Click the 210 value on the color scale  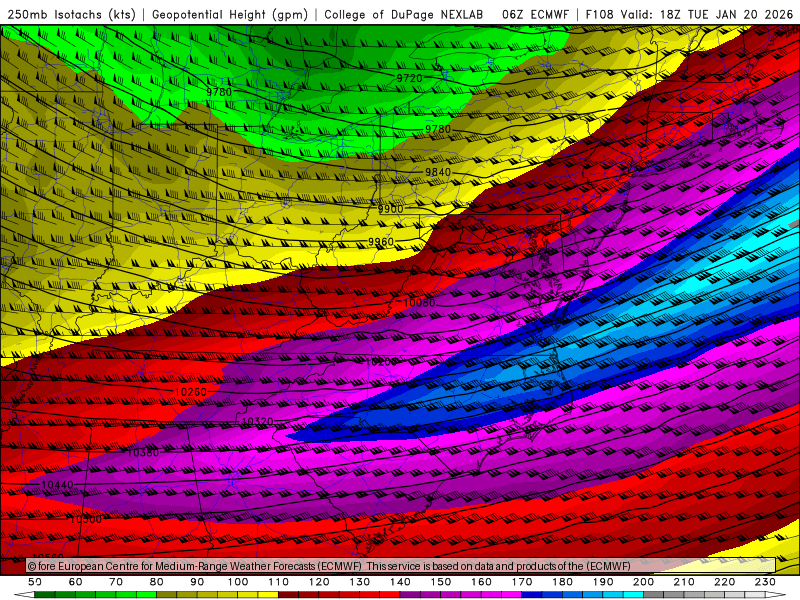pos(684,582)
